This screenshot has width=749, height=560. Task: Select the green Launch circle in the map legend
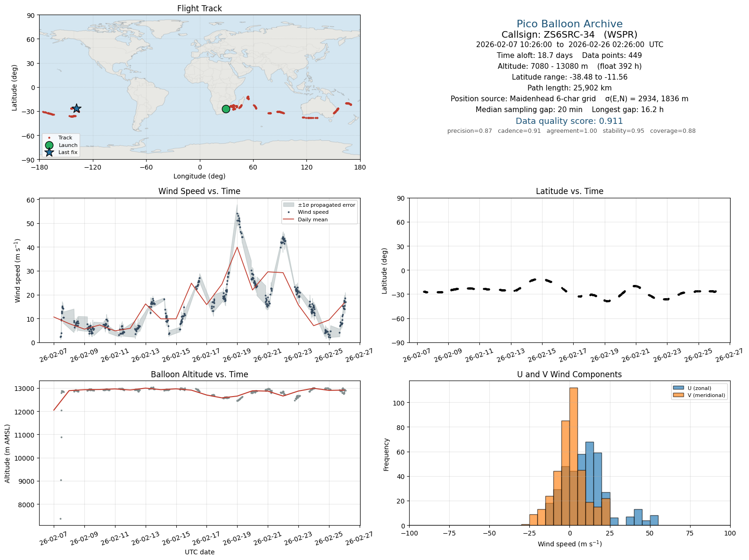[49, 145]
